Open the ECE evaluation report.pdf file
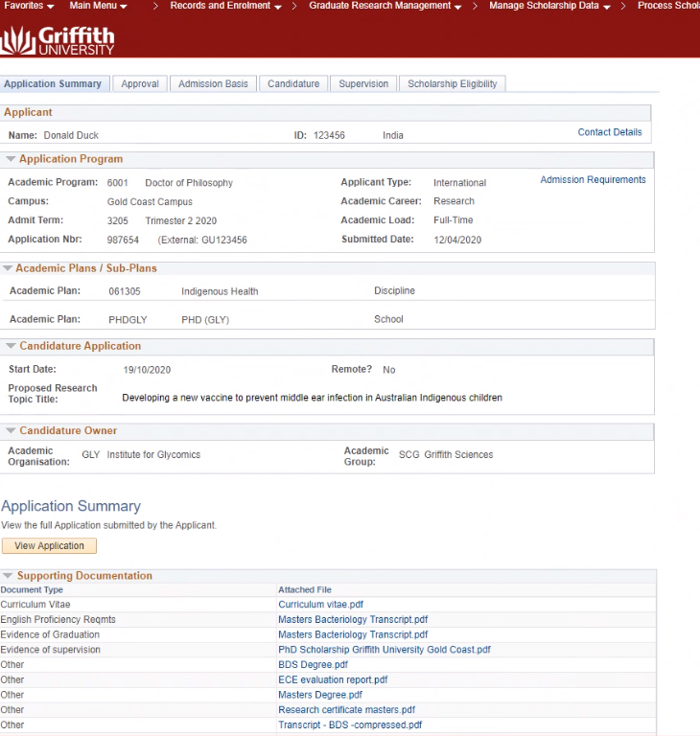Screen dimensions: 700x736 (333, 680)
